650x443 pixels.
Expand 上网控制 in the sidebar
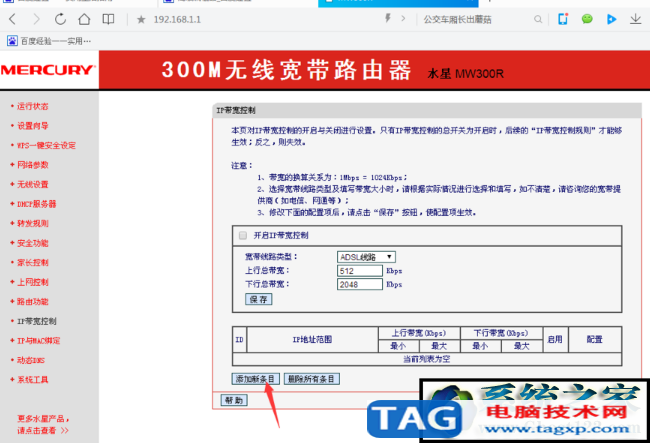click(32, 282)
